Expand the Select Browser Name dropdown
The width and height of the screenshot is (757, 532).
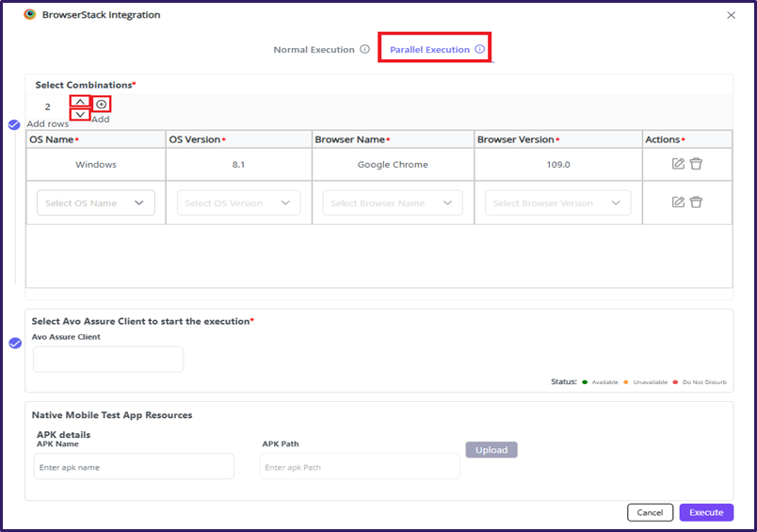[x=393, y=202]
